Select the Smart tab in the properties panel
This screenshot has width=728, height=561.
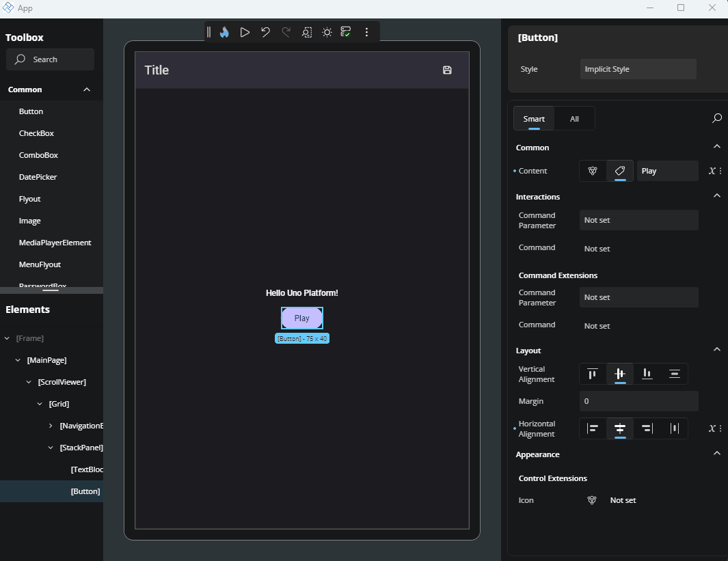533,118
